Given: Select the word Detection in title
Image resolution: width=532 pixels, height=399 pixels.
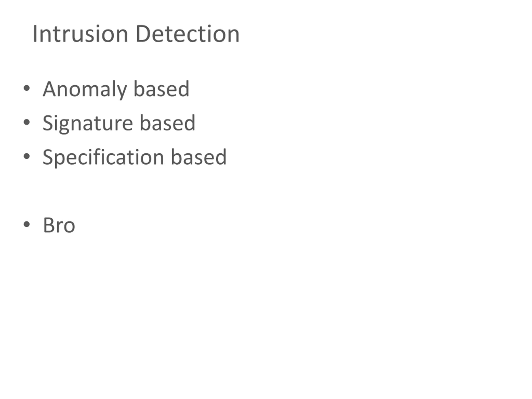Looking at the screenshot, I should click(x=188, y=34).
